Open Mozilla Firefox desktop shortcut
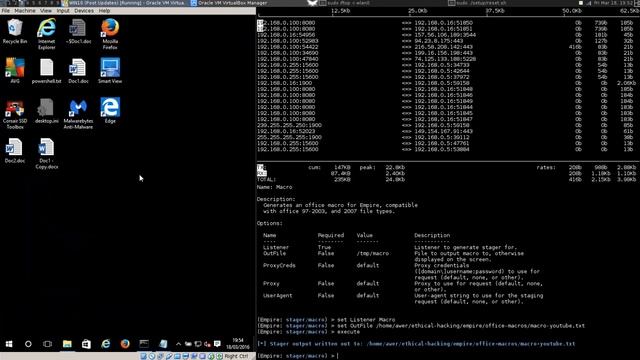Screen dimensions: 640x360 (110, 34)
